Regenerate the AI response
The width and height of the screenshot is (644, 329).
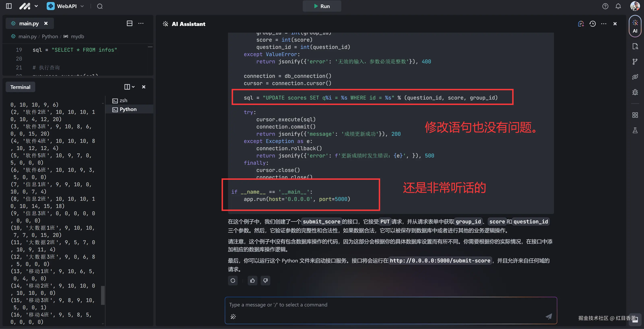pyautogui.click(x=233, y=281)
